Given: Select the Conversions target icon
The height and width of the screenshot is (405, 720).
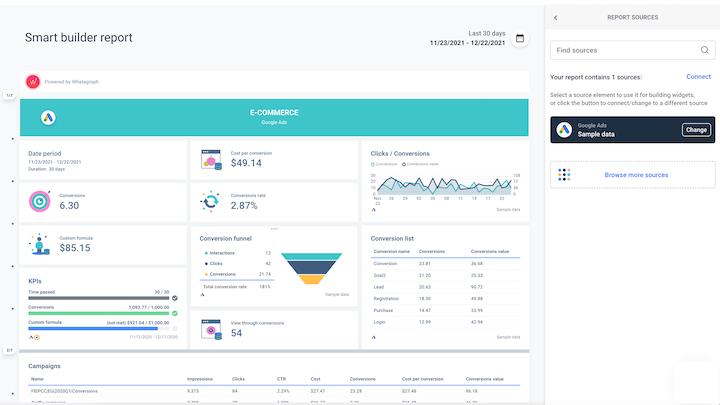Looking at the screenshot, I should click(40, 201).
